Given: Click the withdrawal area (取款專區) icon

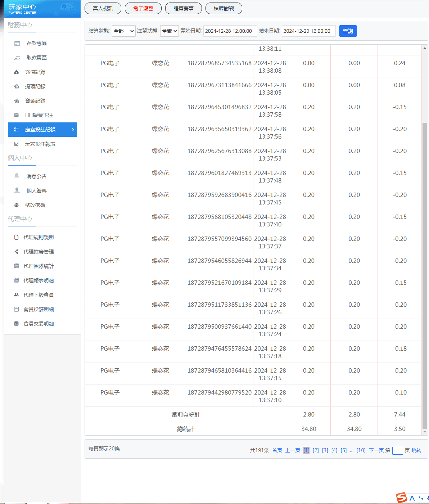Looking at the screenshot, I should [17, 58].
